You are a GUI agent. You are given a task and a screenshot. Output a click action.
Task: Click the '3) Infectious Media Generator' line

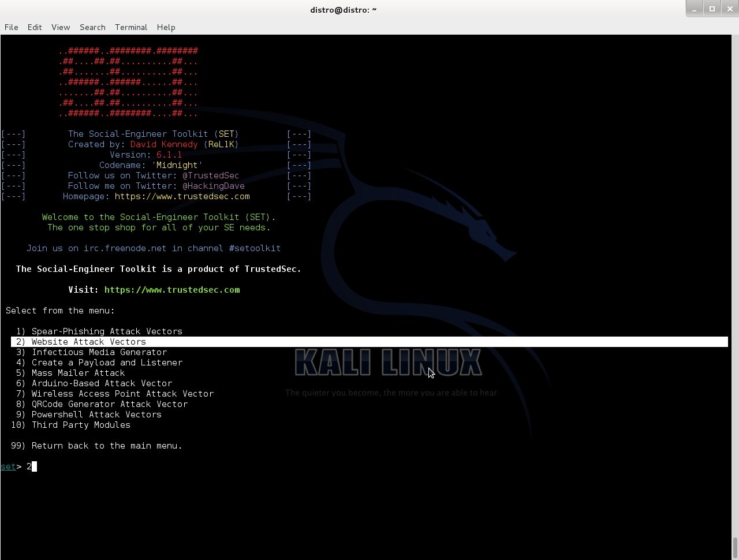point(92,352)
